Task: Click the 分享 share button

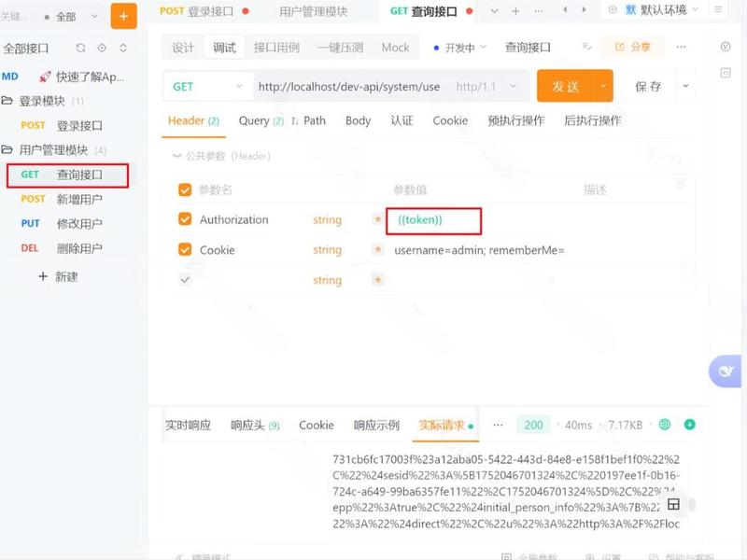Action: tap(633, 48)
